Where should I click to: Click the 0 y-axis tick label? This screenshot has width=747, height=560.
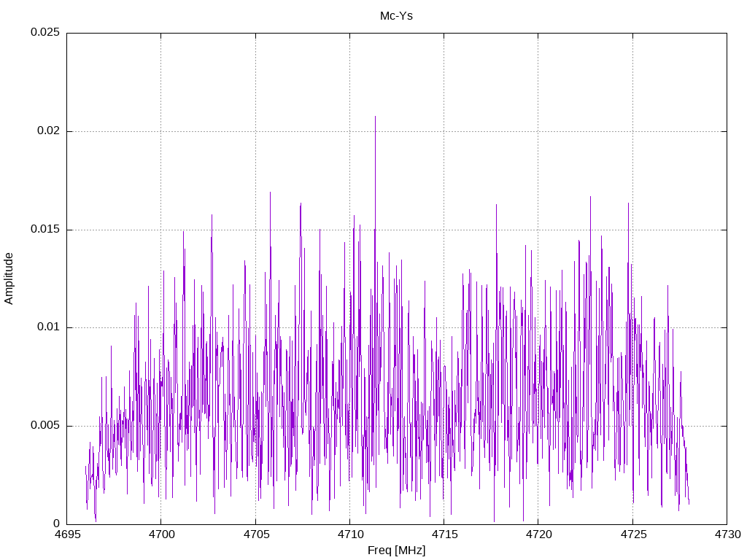pyautogui.click(x=57, y=524)
